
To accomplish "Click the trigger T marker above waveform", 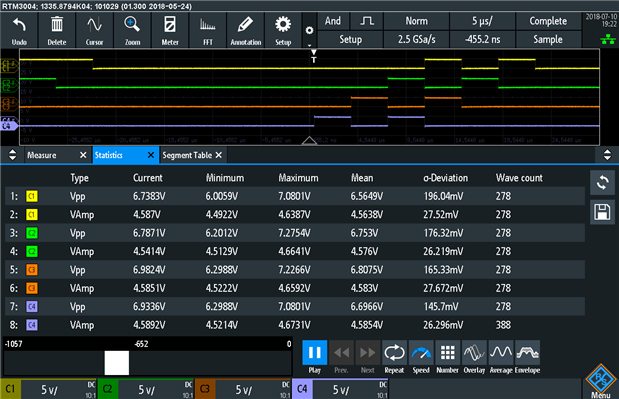I will click(313, 56).
